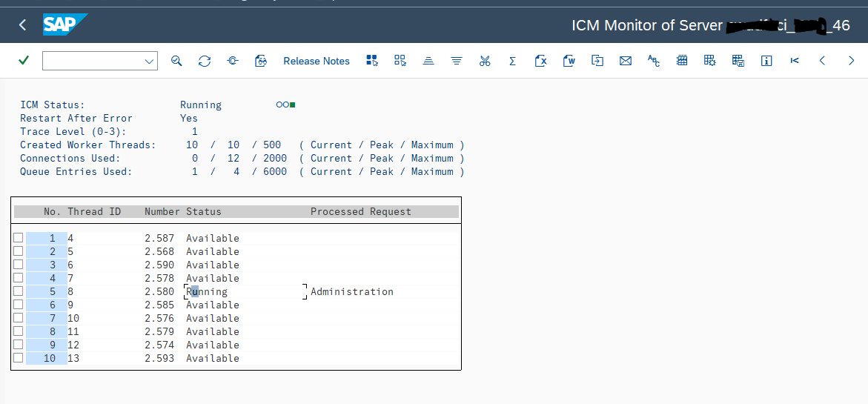This screenshot has height=404, width=868.
Task: Click the layout grid icon with gear
Action: coord(710,61)
